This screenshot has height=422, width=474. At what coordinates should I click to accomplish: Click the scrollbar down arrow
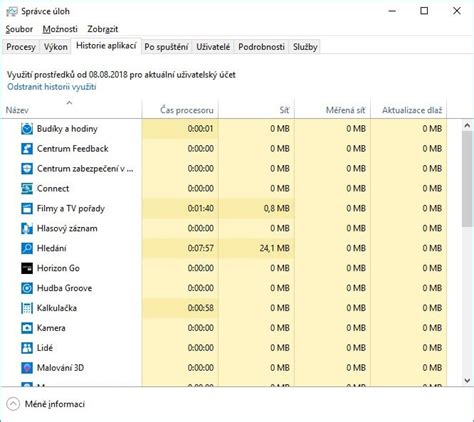click(467, 380)
